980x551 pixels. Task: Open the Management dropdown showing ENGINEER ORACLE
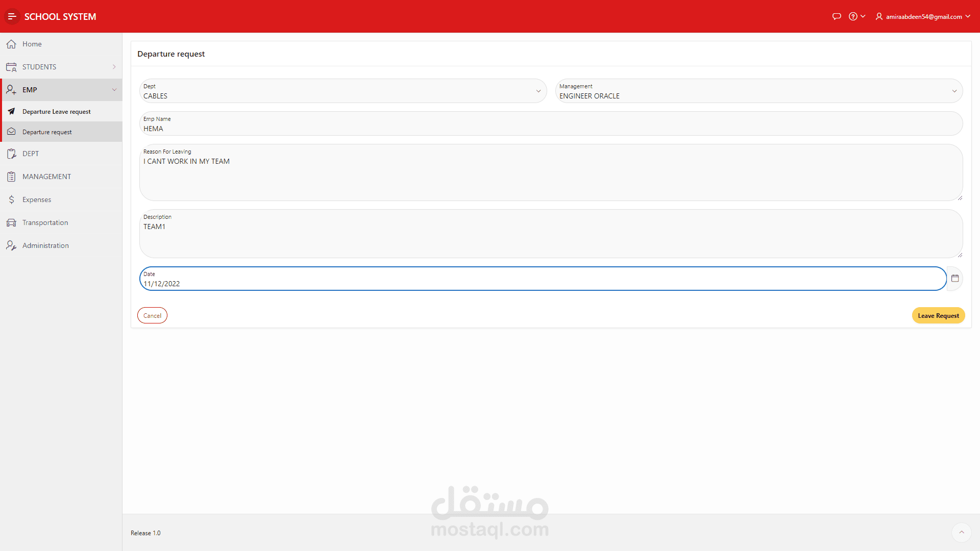tap(758, 91)
